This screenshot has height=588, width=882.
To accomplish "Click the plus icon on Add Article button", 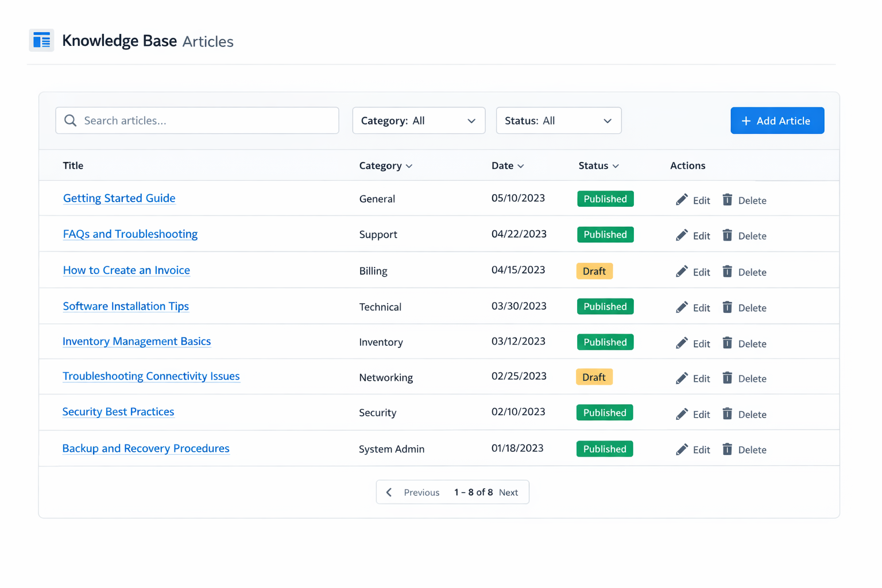I will (746, 121).
